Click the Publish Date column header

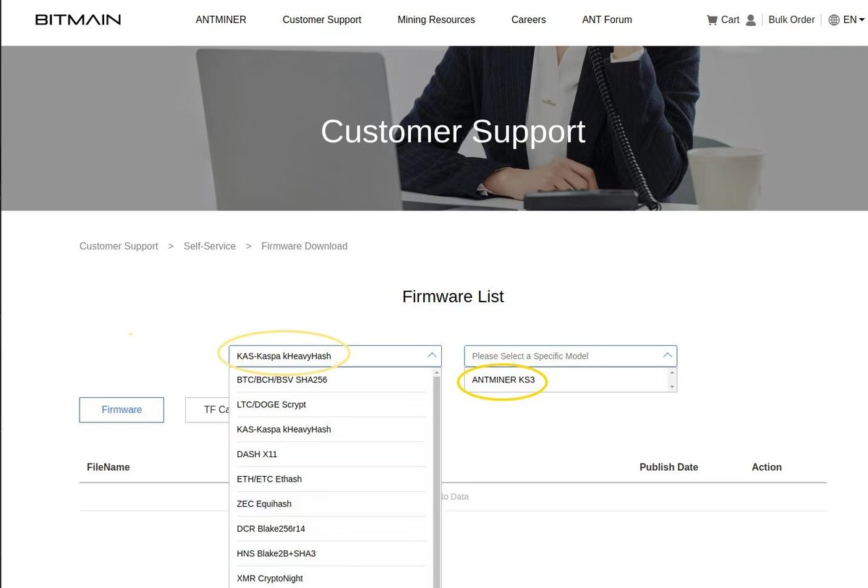tap(668, 467)
